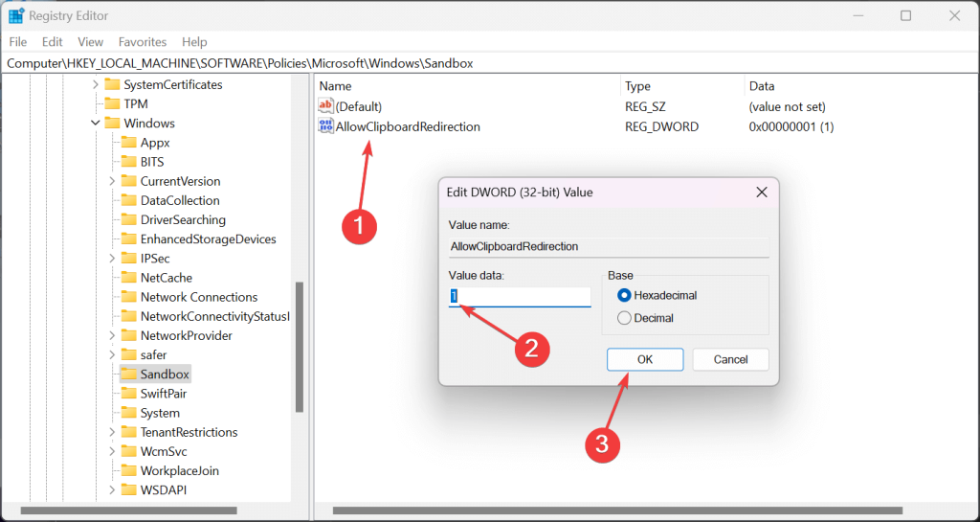The height and width of the screenshot is (522, 980).
Task: Expand the IPSec key
Action: pyautogui.click(x=112, y=259)
